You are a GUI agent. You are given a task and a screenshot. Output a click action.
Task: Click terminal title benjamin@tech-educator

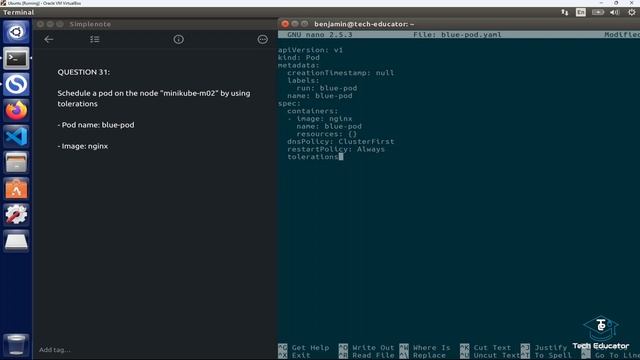[364, 24]
